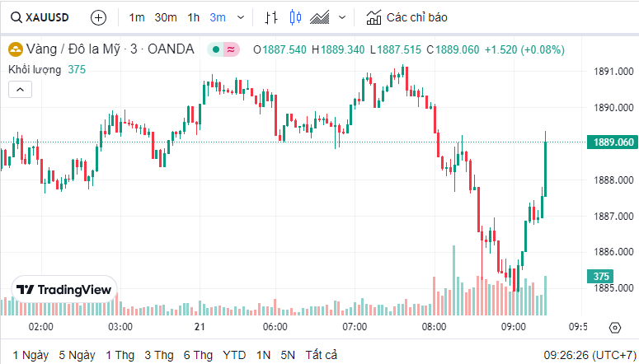Click the gold symbol logo icon
The height and width of the screenshot is (364, 639).
15,49
